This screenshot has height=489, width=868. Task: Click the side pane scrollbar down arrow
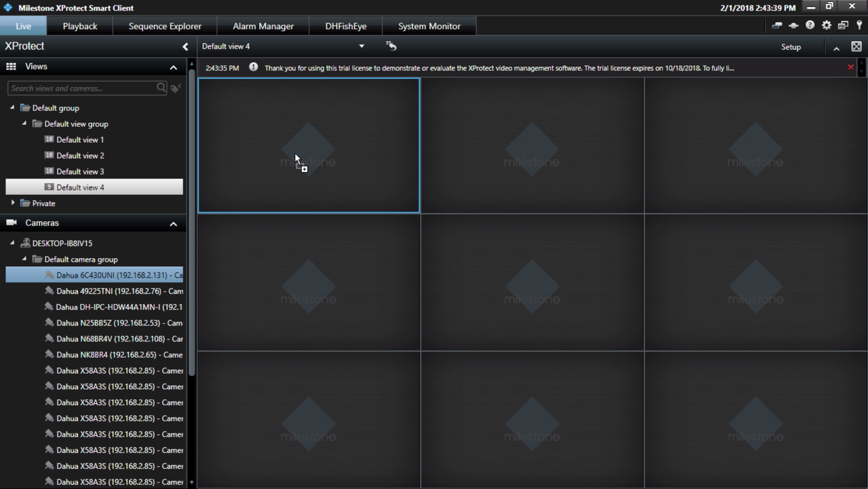coord(192,482)
